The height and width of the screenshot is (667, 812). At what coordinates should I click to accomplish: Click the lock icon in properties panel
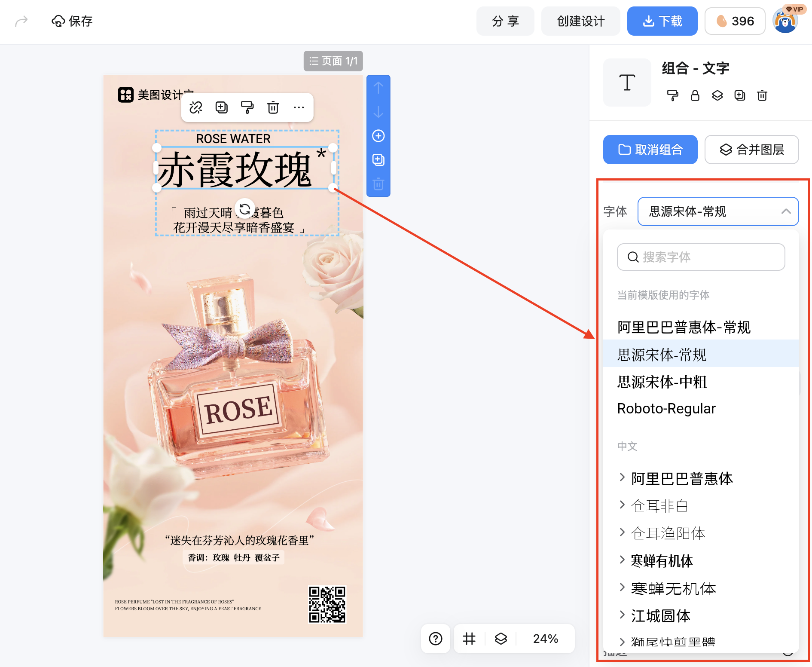point(695,95)
